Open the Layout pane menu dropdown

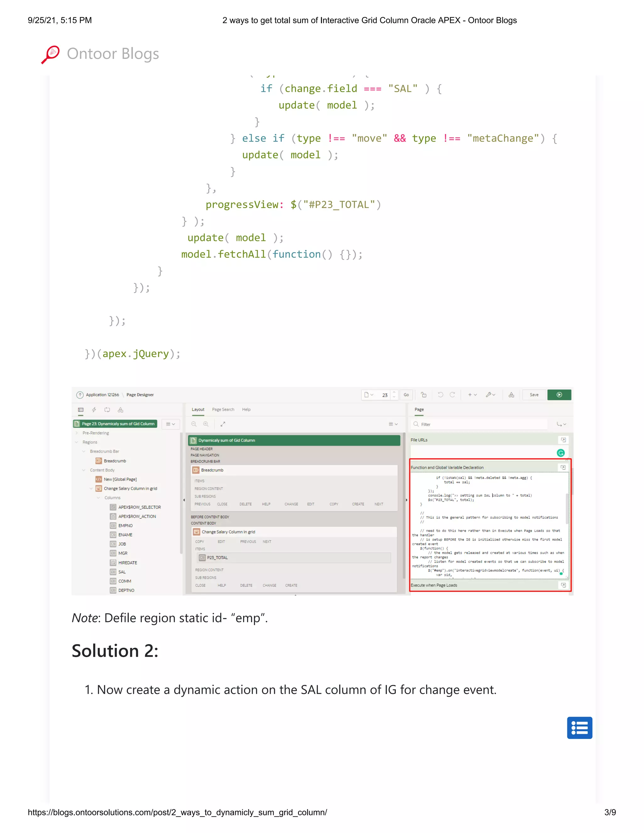[x=393, y=424]
